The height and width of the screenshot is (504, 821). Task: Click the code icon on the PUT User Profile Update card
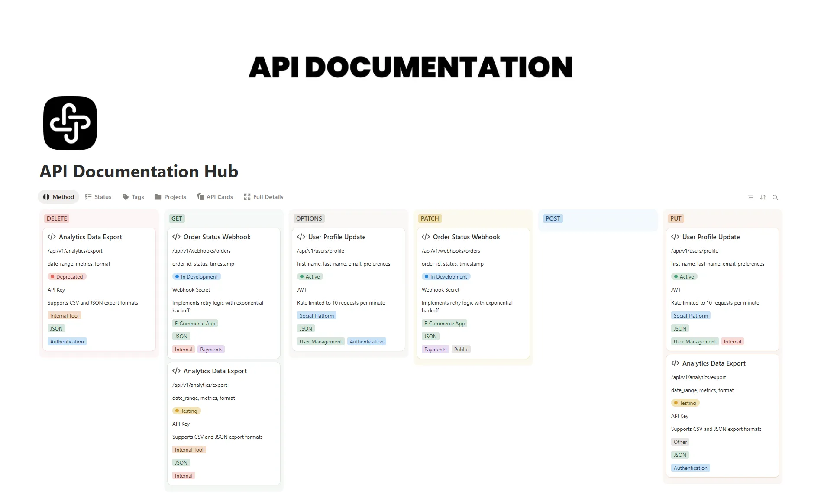(x=675, y=237)
